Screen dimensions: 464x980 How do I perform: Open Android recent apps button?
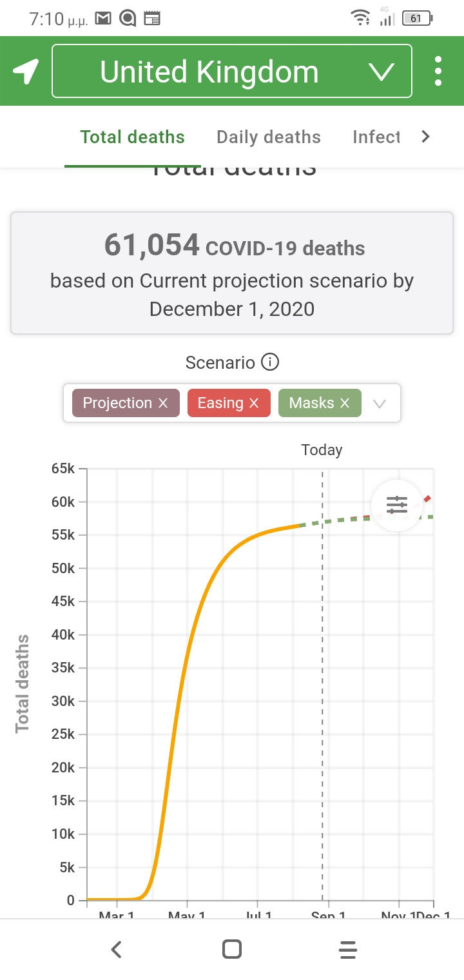pyautogui.click(x=347, y=949)
